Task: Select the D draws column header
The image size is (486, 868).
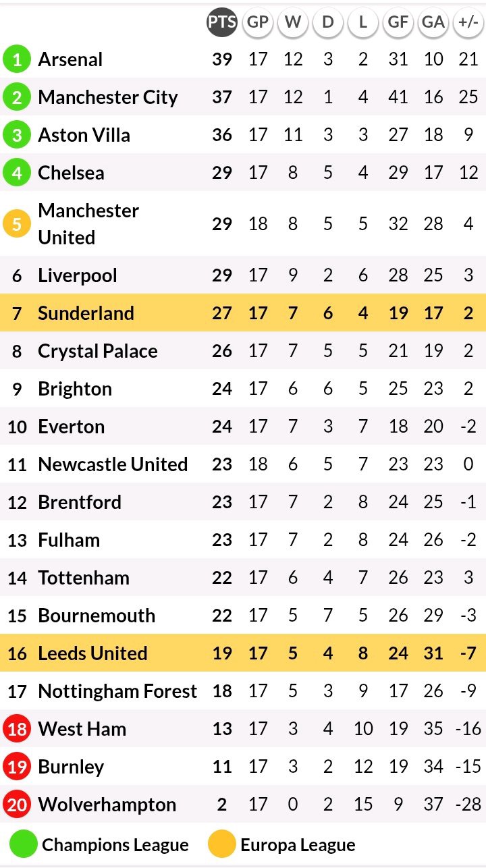Action: point(327,22)
